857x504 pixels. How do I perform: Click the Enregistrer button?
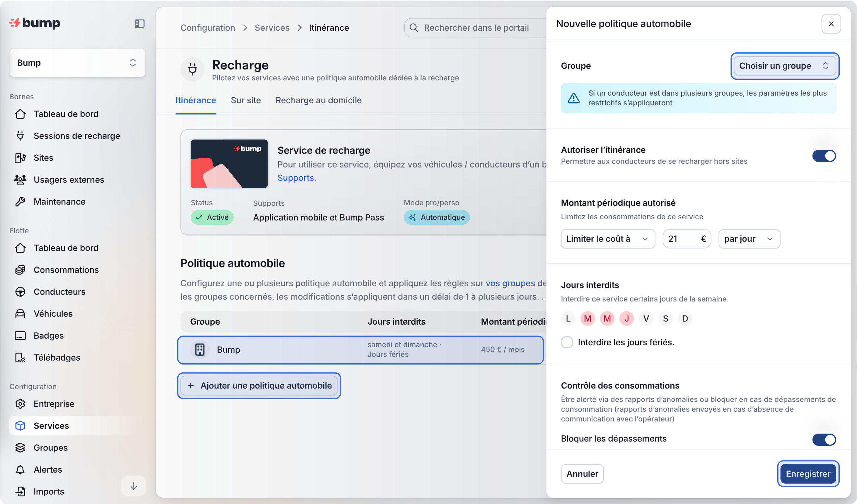click(808, 474)
